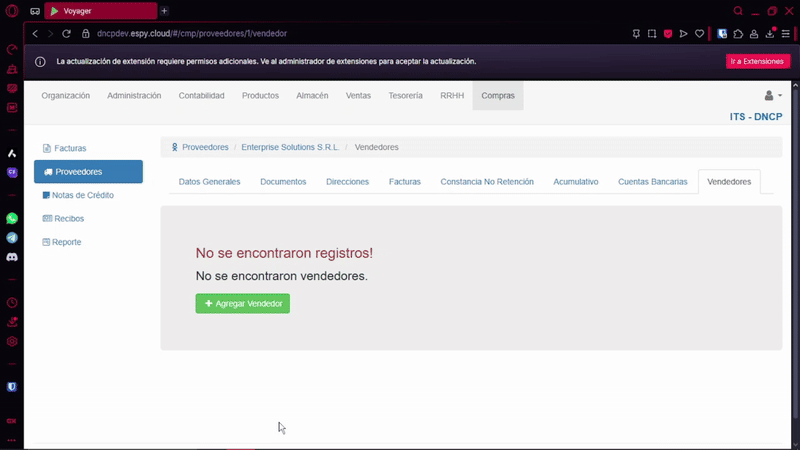The width and height of the screenshot is (800, 450).
Task: Click the pin icon in address bar
Action: tap(636, 34)
